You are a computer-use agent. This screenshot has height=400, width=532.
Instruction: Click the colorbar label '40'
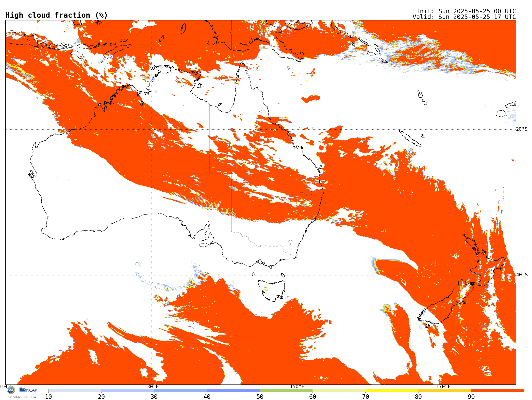pyautogui.click(x=207, y=397)
